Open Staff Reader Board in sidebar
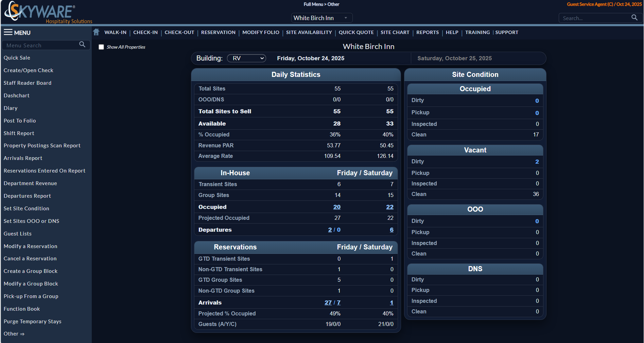 point(28,83)
